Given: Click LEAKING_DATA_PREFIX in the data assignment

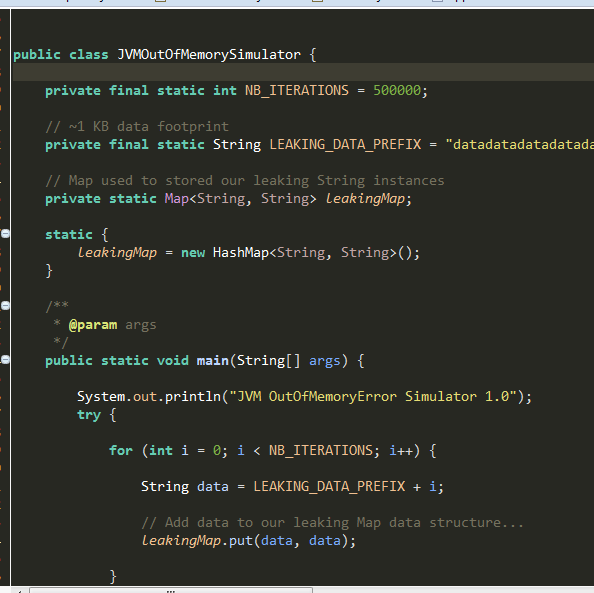Looking at the screenshot, I should point(329,487).
